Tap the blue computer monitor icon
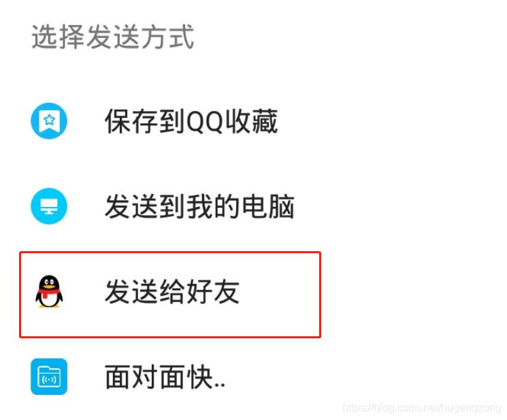Screen dimensions: 507x420 coord(49,206)
